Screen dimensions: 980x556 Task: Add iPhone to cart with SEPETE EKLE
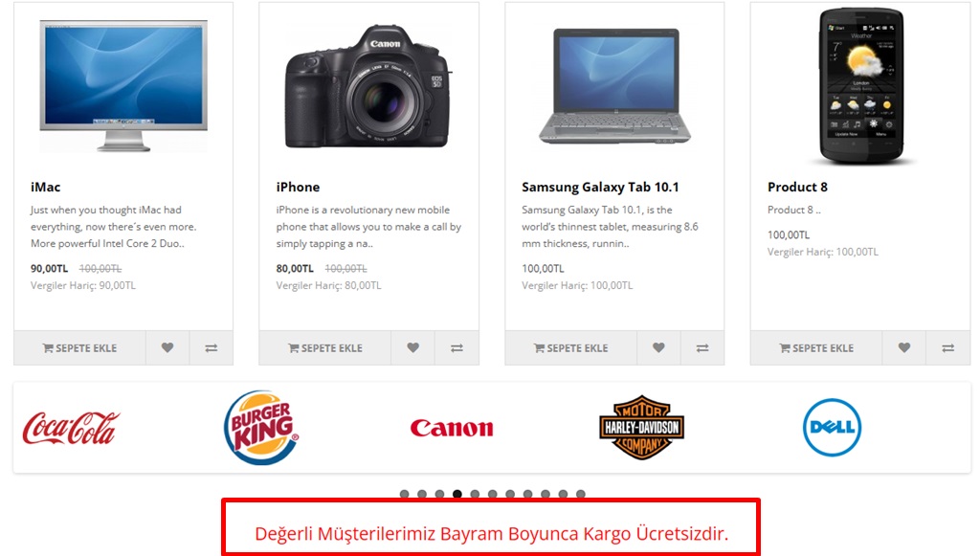(x=325, y=348)
